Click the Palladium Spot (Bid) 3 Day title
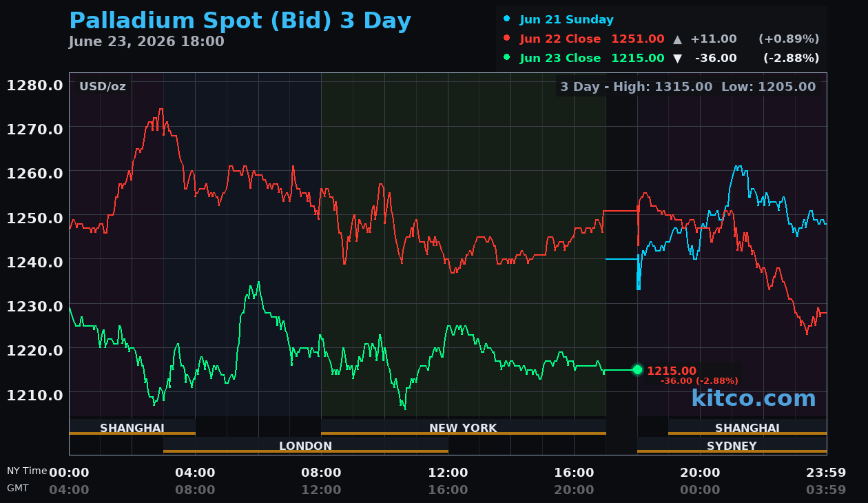This screenshot has width=868, height=503. (240, 21)
